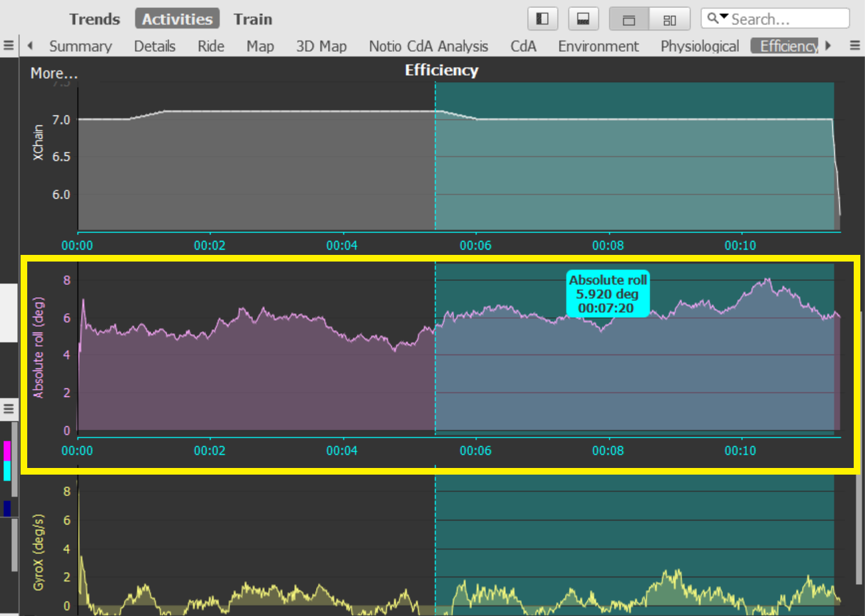Switch to the Ride tab

coord(211,46)
